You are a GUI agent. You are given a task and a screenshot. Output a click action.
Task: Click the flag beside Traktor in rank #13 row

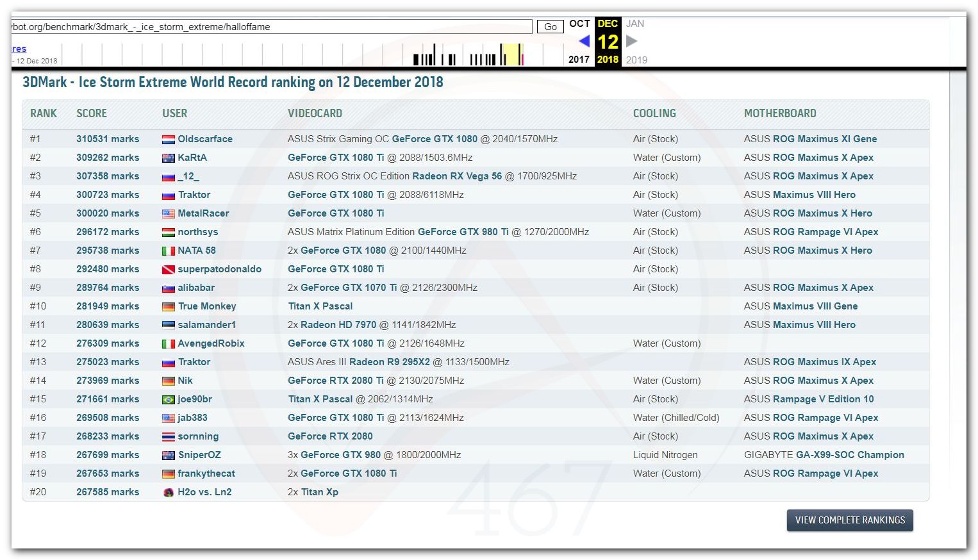(169, 363)
